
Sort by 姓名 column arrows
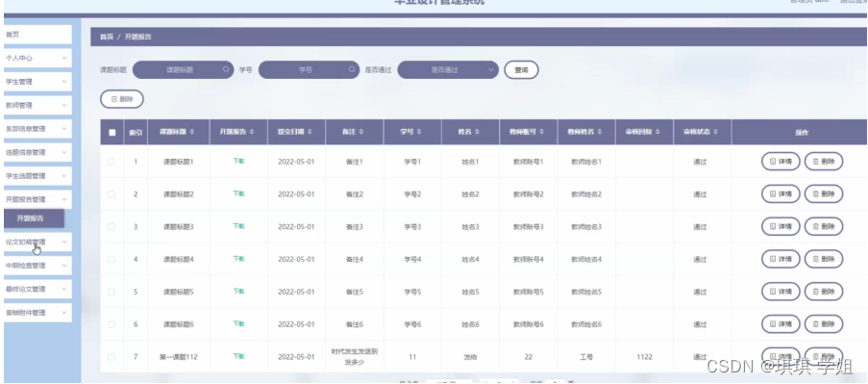pyautogui.click(x=477, y=132)
